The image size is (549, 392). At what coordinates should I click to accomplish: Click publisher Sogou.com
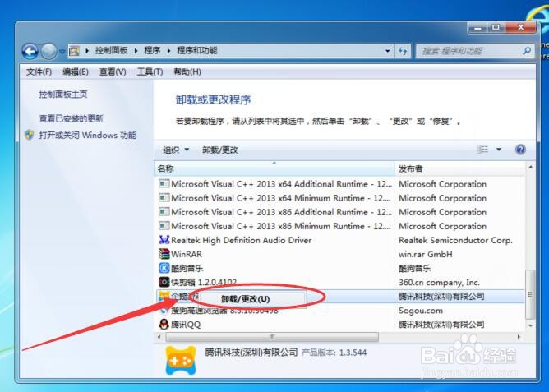(421, 311)
